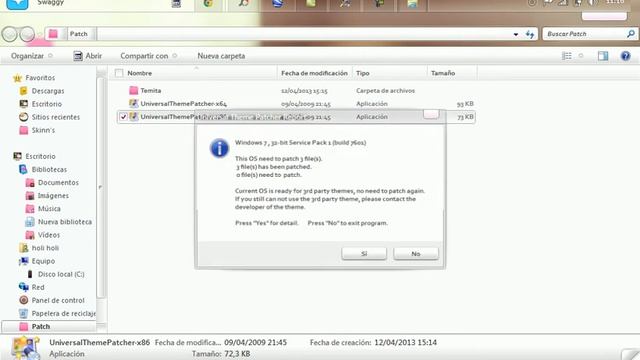This screenshot has width=640, height=360.
Task: Close the patcher dialog with title button
Action: 431,114
